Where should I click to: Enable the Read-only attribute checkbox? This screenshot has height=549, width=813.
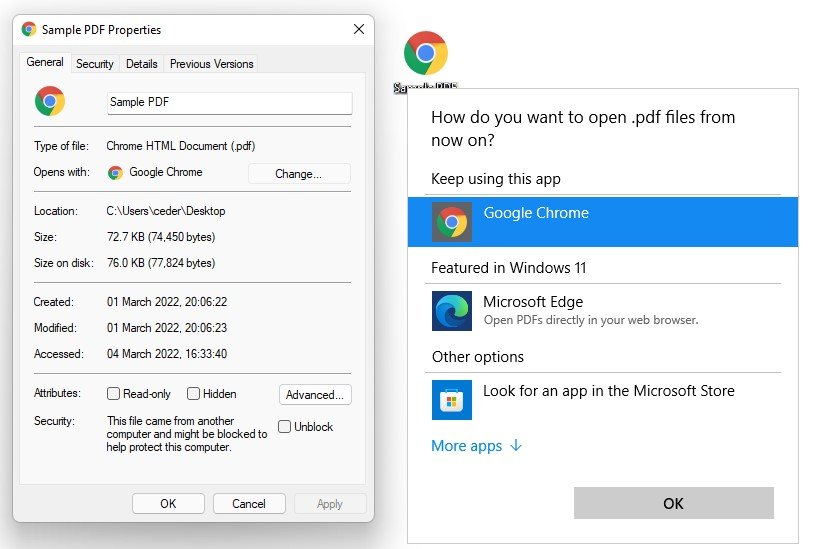pos(113,393)
